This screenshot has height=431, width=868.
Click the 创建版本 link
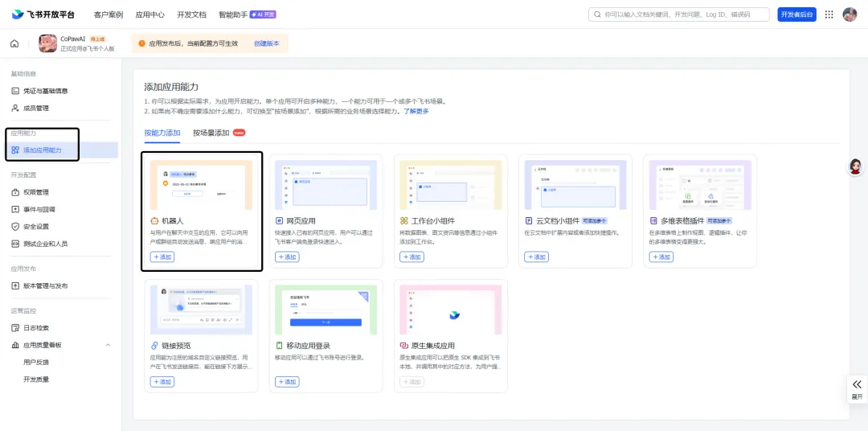click(267, 43)
